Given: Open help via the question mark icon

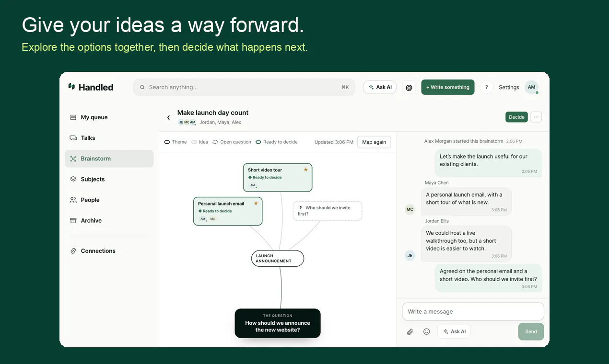Looking at the screenshot, I should tap(486, 87).
